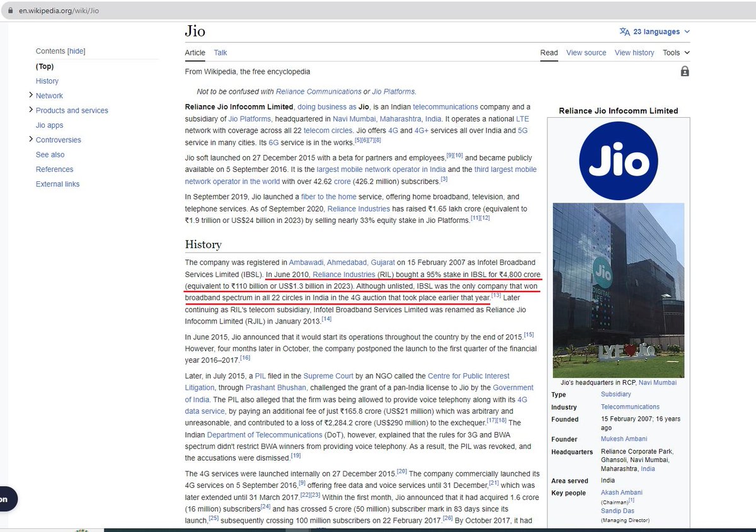
Task: Open Department of Telecommunications link
Action: tap(265, 436)
